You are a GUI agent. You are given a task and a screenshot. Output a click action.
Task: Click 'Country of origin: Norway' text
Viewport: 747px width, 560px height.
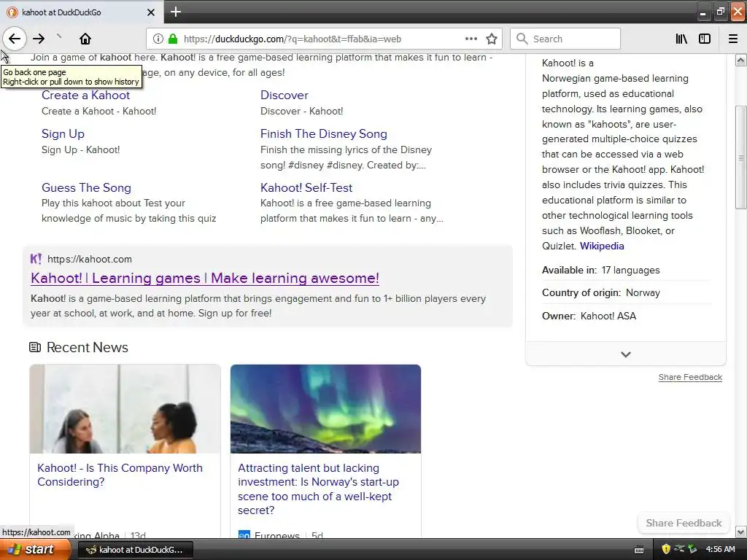(601, 292)
